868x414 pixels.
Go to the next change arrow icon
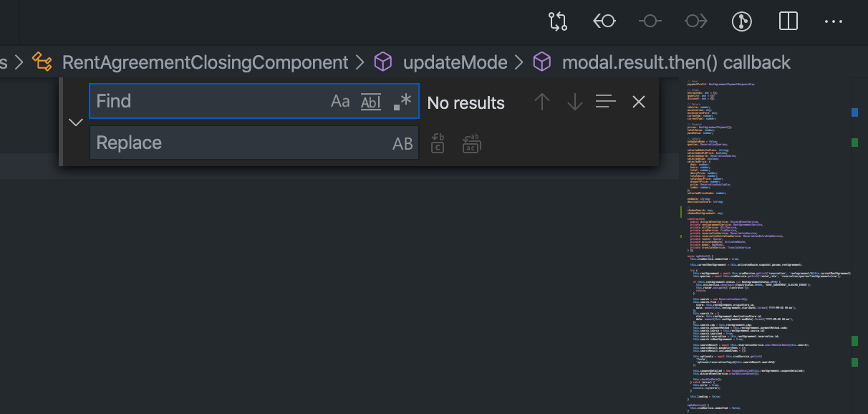pyautogui.click(x=695, y=21)
